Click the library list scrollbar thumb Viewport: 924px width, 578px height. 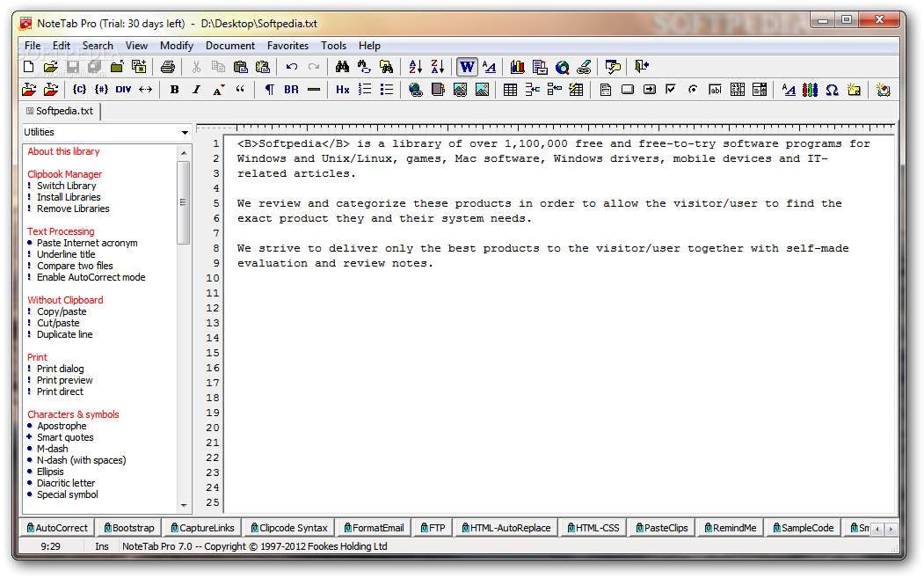[184, 202]
